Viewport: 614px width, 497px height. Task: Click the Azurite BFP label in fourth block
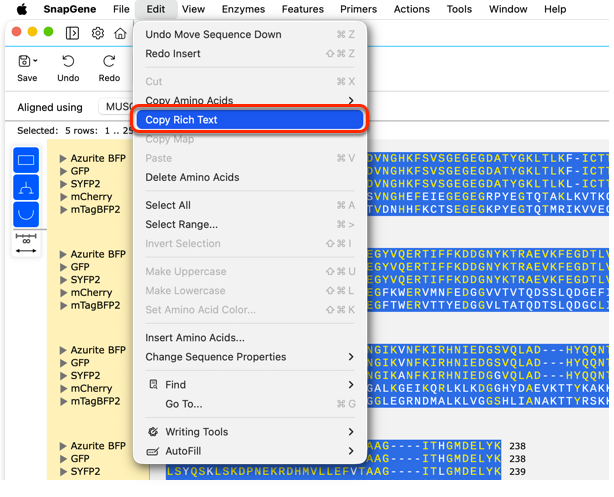coord(98,446)
